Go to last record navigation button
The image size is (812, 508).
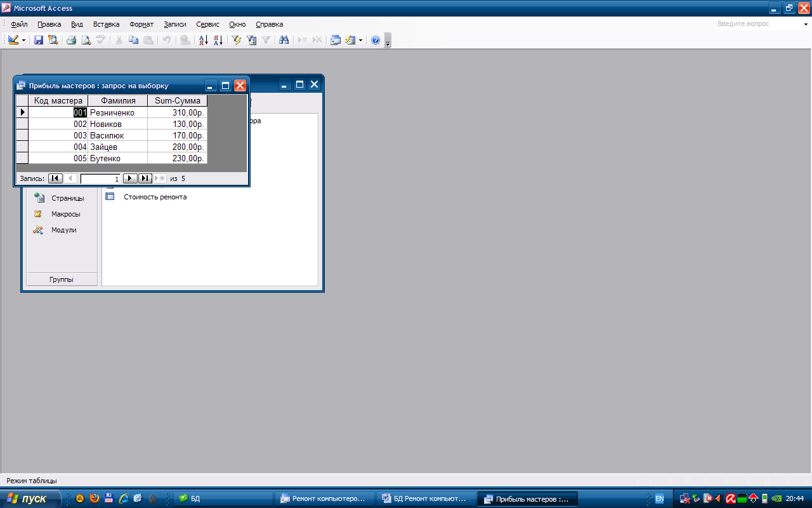click(x=145, y=179)
